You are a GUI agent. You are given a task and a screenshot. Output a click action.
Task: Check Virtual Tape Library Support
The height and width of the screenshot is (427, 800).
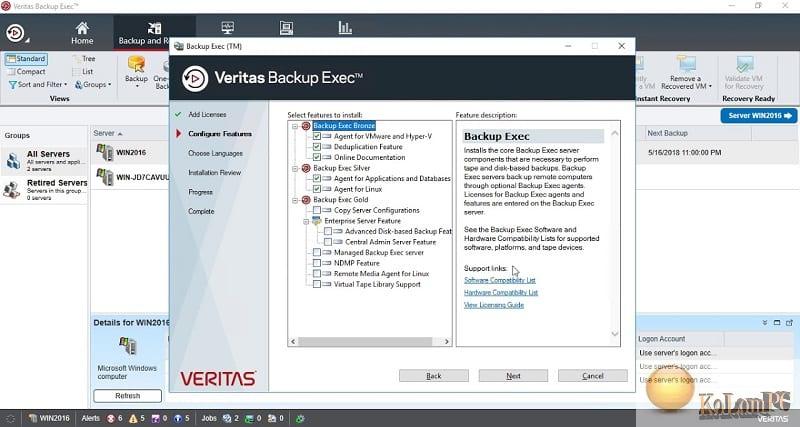pyautogui.click(x=317, y=284)
